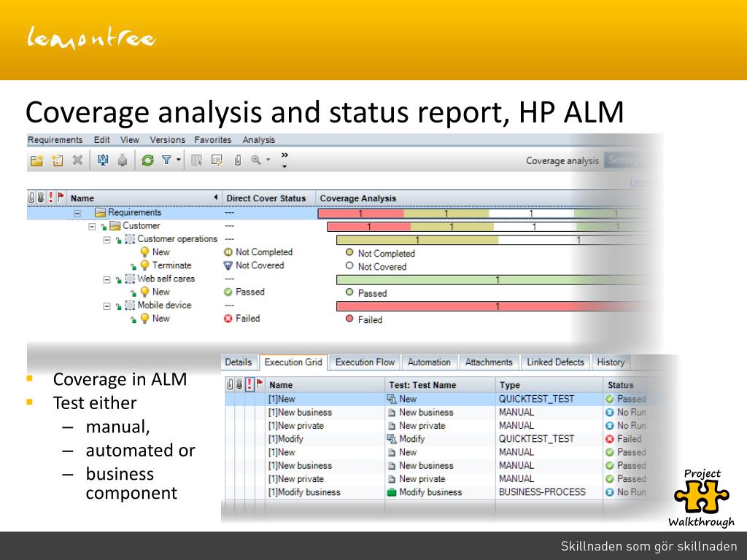Collapse the Customer operations node
Image resolution: width=747 pixels, height=560 pixels.
click(x=107, y=239)
